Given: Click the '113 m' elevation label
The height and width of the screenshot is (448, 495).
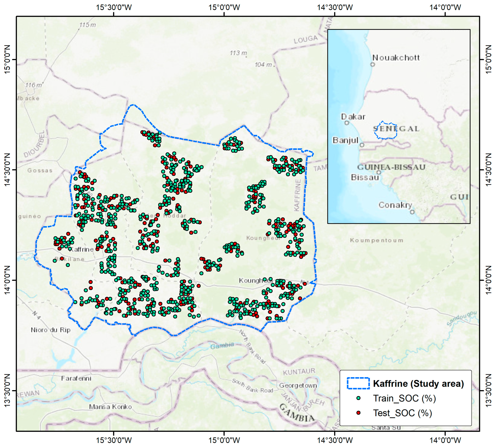Looking at the screenshot, I should (238, 53).
